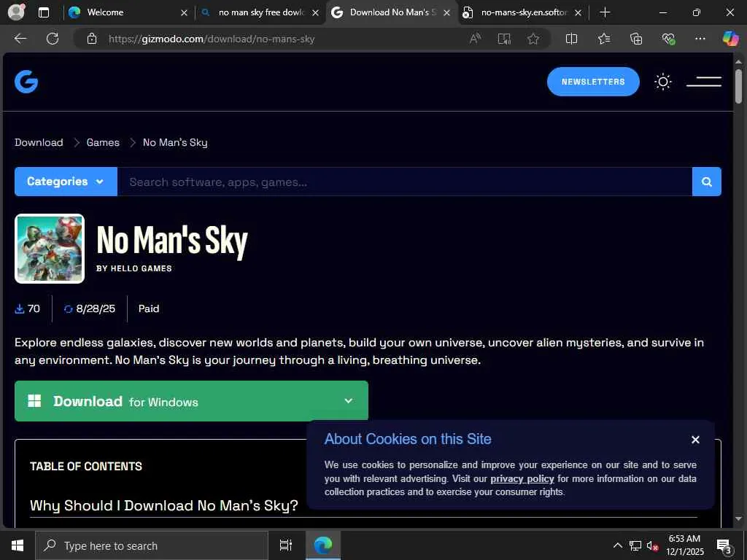The image size is (747, 560).
Task: Open a new browser tab with plus
Action: (x=605, y=12)
